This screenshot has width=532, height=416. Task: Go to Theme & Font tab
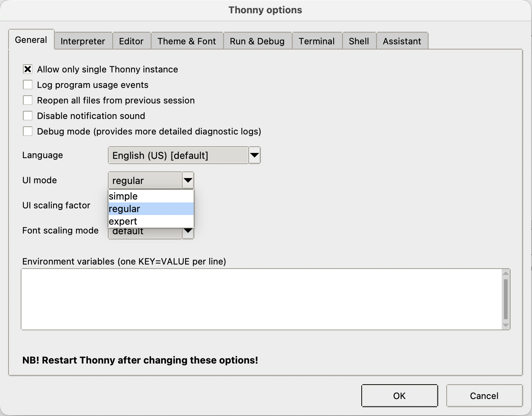point(187,41)
